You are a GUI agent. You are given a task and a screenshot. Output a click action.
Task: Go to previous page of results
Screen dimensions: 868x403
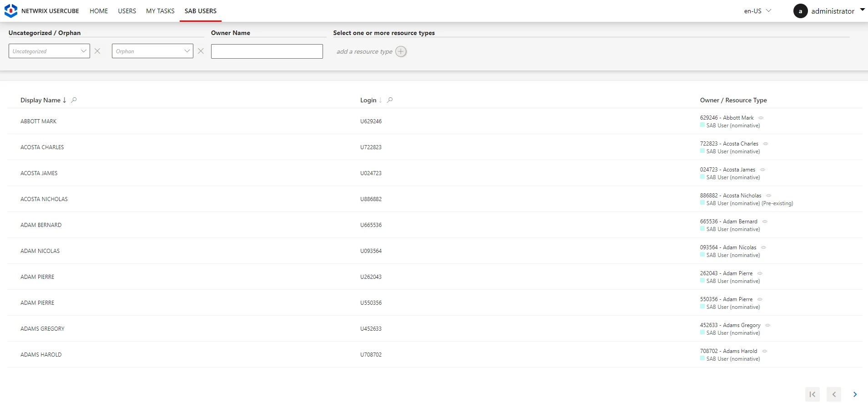click(834, 394)
